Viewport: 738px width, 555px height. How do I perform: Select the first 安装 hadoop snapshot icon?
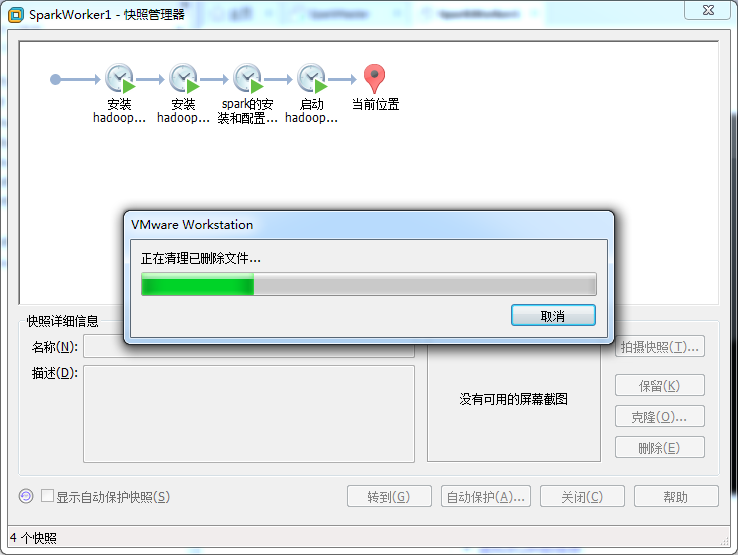(x=120, y=78)
